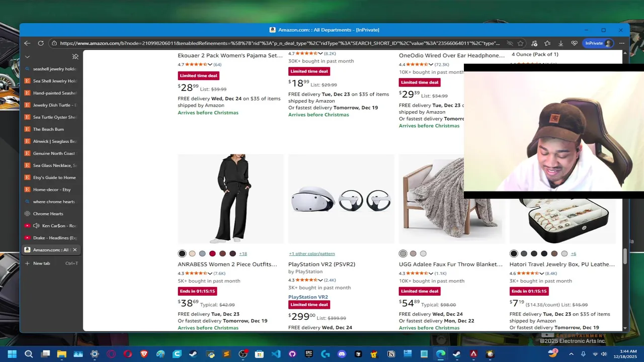Open the Hatori Travel Jewelry Box title

pyautogui.click(x=562, y=264)
